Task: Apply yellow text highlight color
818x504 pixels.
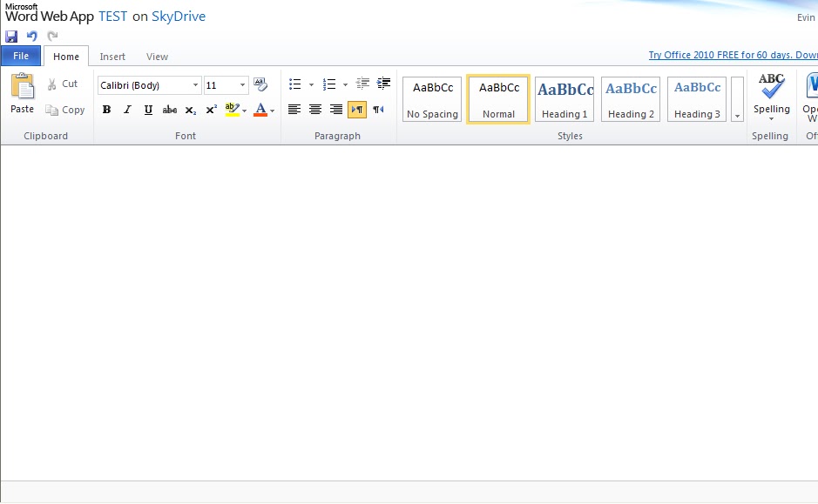Action: point(232,110)
